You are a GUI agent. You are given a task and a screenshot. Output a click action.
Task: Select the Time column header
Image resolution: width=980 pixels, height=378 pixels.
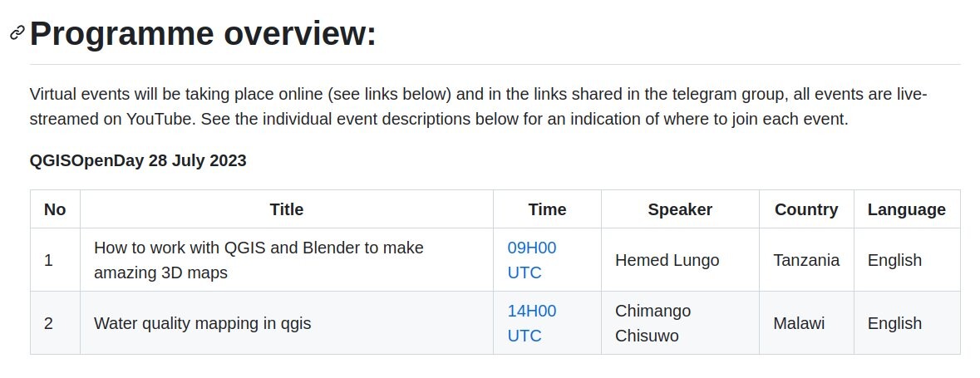click(548, 209)
